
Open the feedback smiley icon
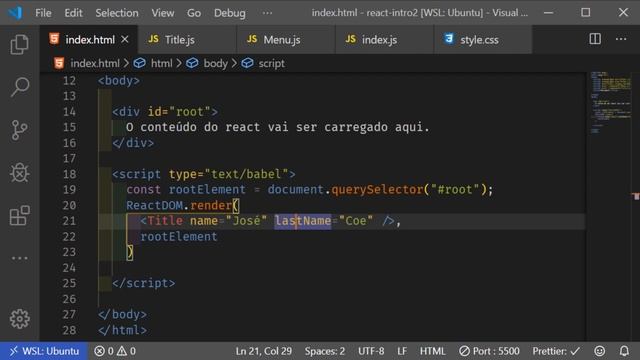[x=600, y=351]
